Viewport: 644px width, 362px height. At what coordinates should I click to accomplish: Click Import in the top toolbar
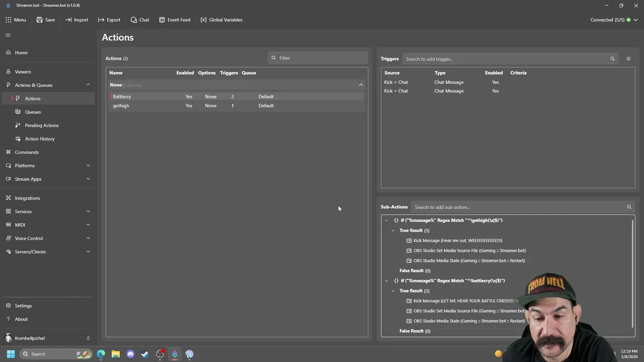click(76, 20)
